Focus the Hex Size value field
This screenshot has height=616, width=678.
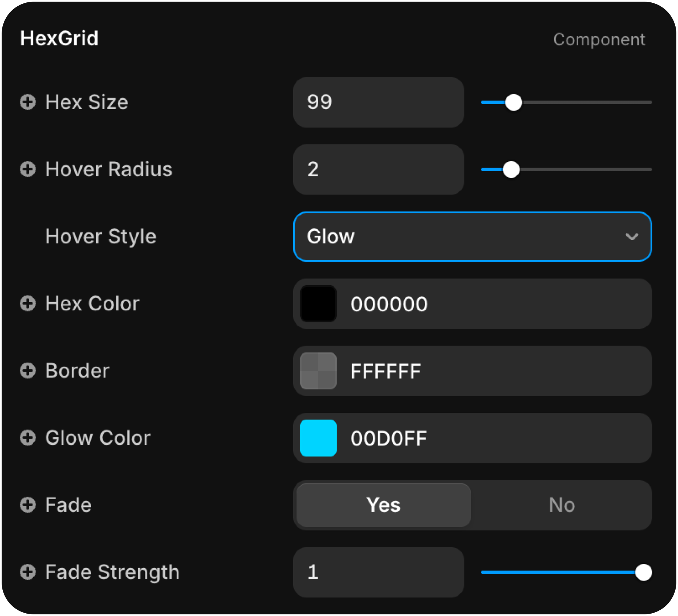pos(378,102)
